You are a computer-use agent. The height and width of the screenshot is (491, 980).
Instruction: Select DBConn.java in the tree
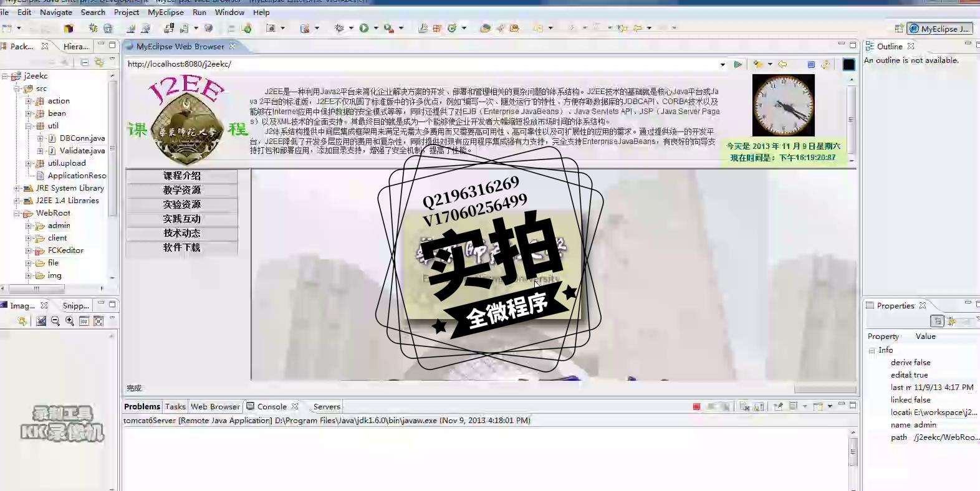point(82,138)
